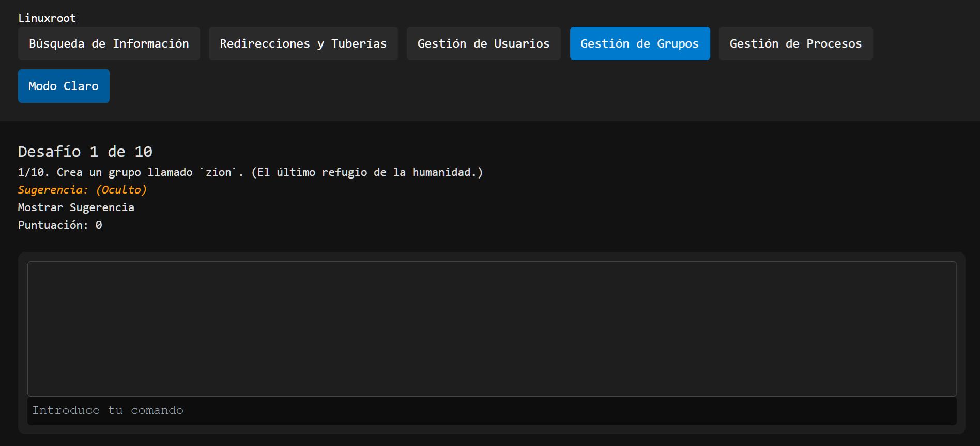
Task: Toggle Modo Claro theme button
Action: [64, 86]
